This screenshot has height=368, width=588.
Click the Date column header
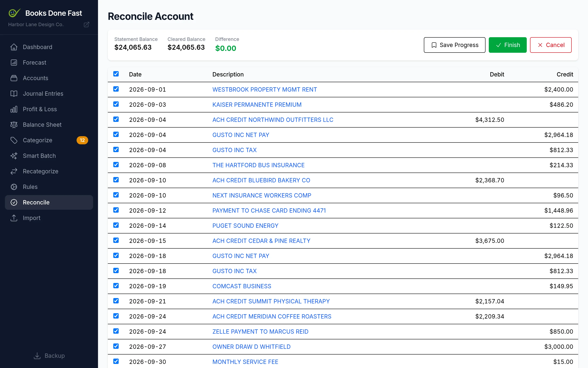click(x=135, y=74)
